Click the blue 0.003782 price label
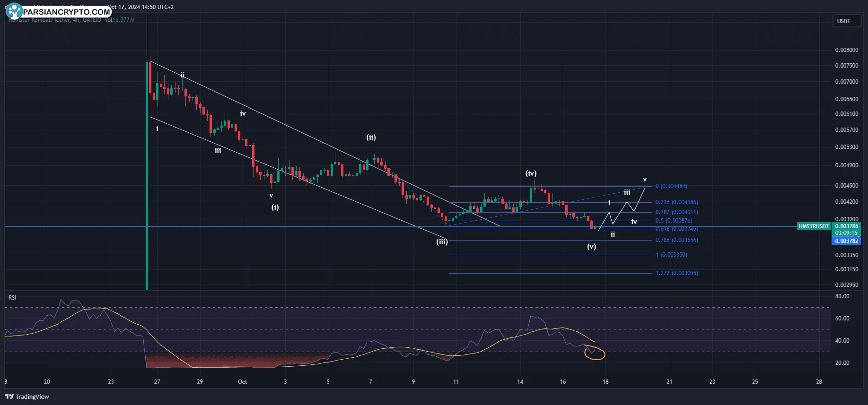Screen dimensions: 868x405 (846, 241)
